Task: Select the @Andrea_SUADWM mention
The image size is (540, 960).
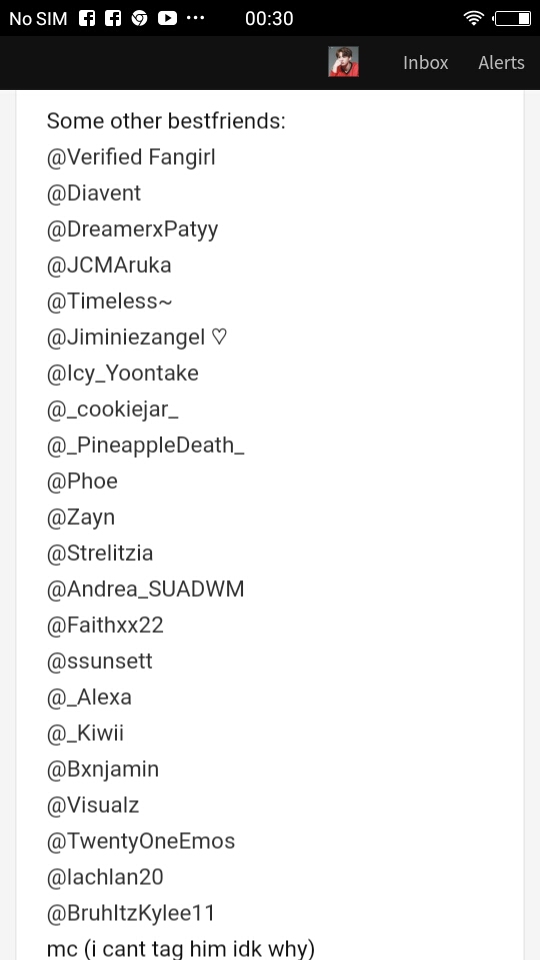Action: pyautogui.click(x=146, y=589)
